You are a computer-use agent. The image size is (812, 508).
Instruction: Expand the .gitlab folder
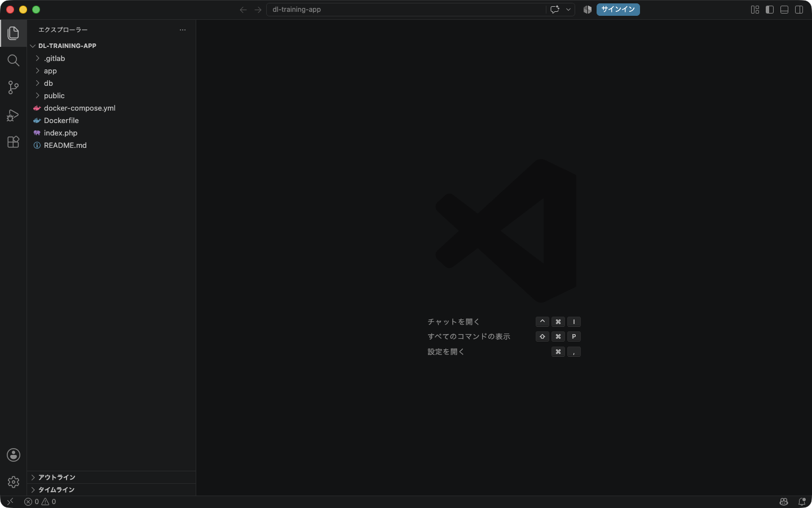111,58
